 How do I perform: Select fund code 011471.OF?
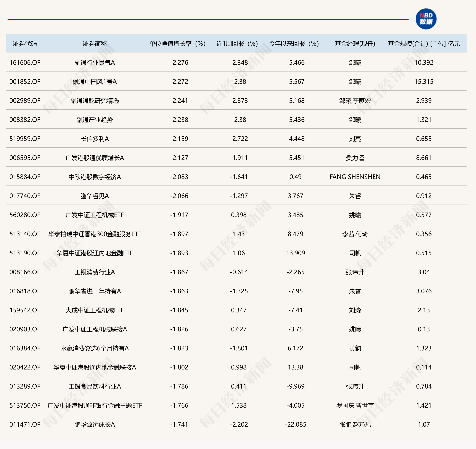click(25, 425)
